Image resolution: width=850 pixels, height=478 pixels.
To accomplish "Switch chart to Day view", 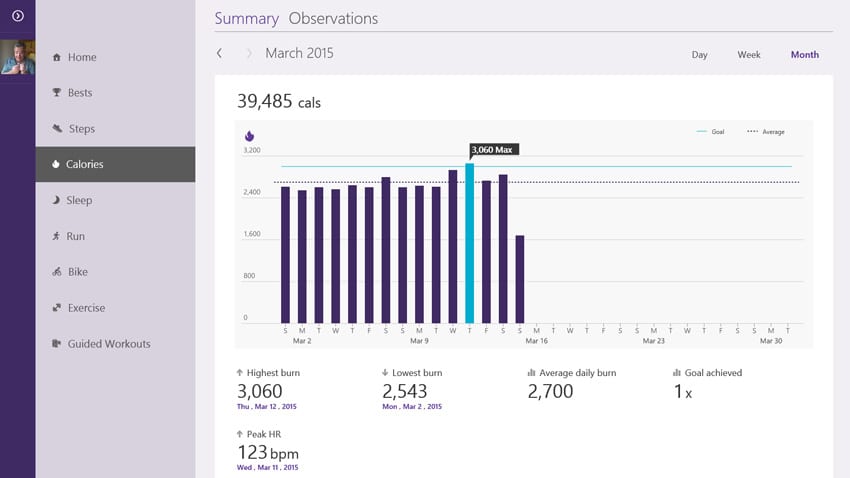I will coord(699,55).
